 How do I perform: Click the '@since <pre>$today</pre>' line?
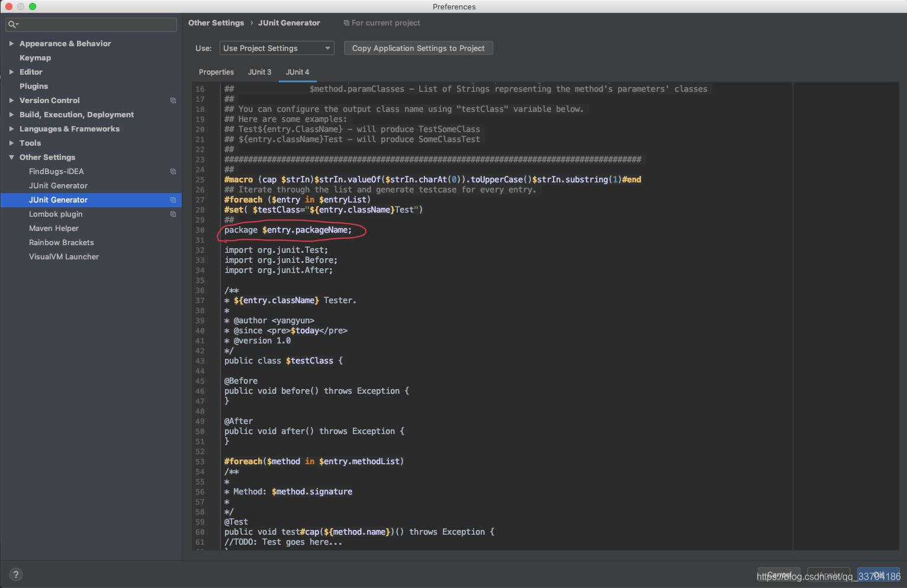pos(286,331)
